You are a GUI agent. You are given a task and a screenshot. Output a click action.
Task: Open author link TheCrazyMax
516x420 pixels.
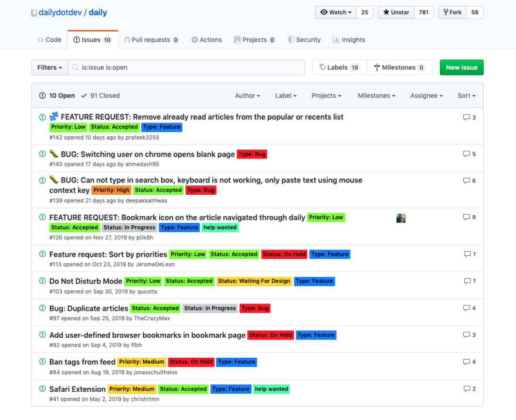(152, 319)
